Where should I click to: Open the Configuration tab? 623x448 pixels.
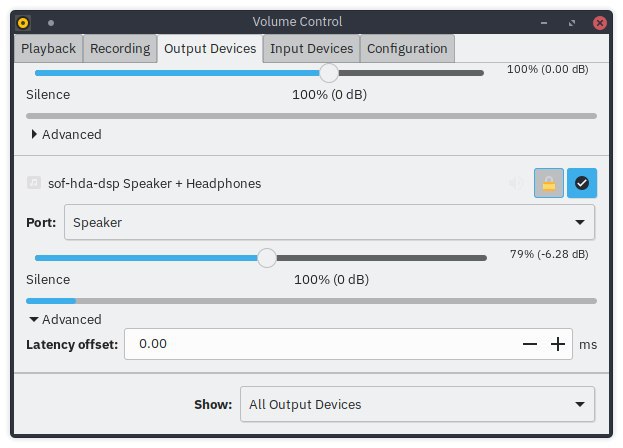click(407, 48)
